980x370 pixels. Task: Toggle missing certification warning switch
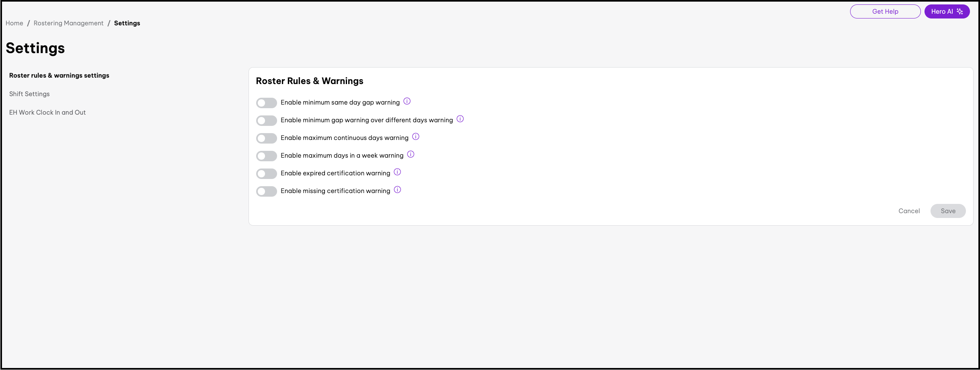pyautogui.click(x=266, y=191)
